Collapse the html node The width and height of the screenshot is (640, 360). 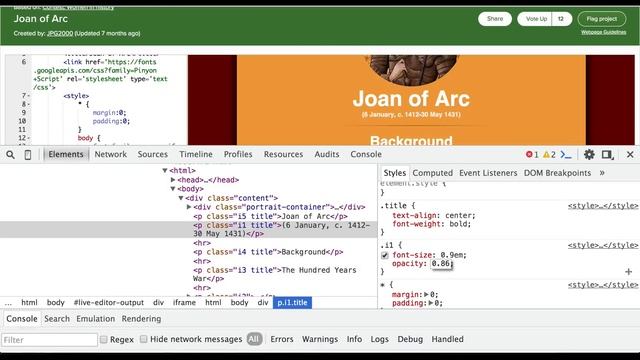pos(165,171)
